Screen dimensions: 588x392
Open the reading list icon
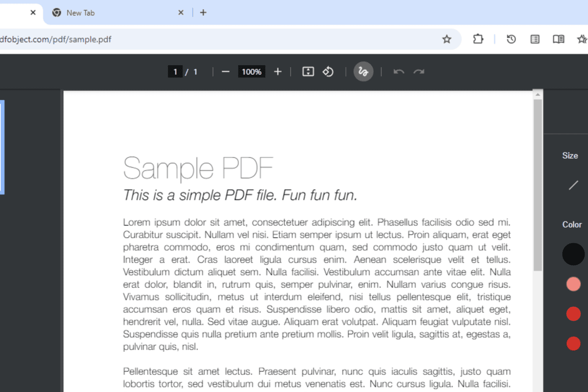click(535, 39)
